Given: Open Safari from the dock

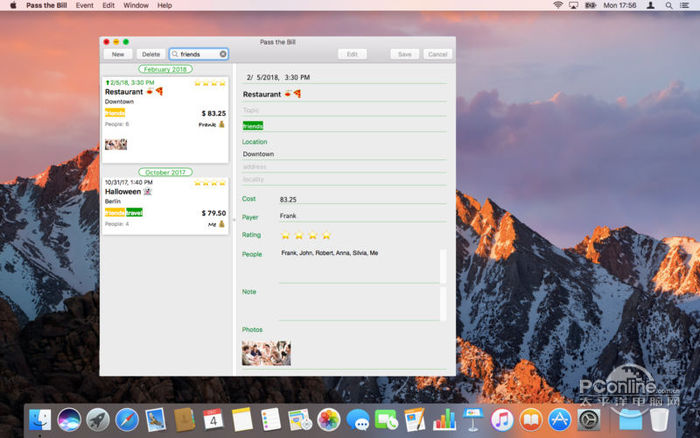Looking at the screenshot, I should coord(127,419).
